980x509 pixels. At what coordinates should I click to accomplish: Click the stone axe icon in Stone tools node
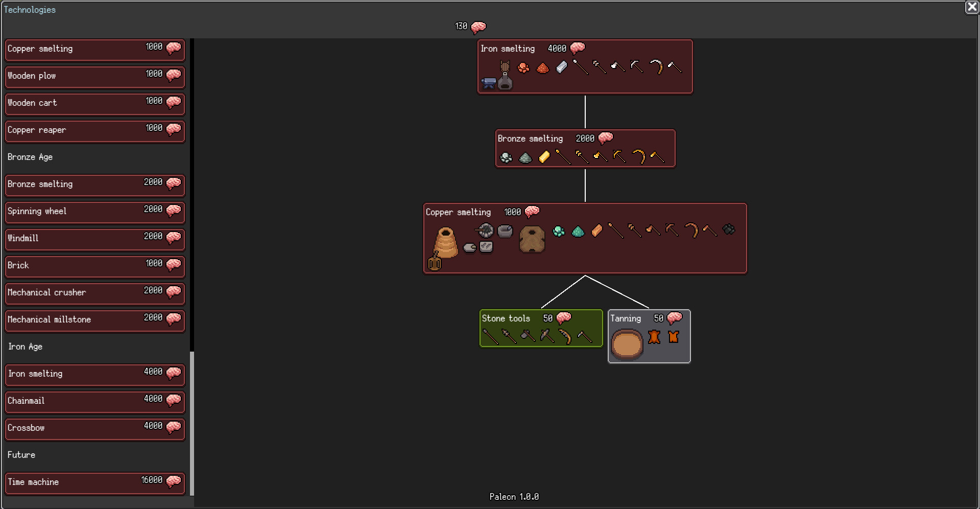click(x=527, y=335)
